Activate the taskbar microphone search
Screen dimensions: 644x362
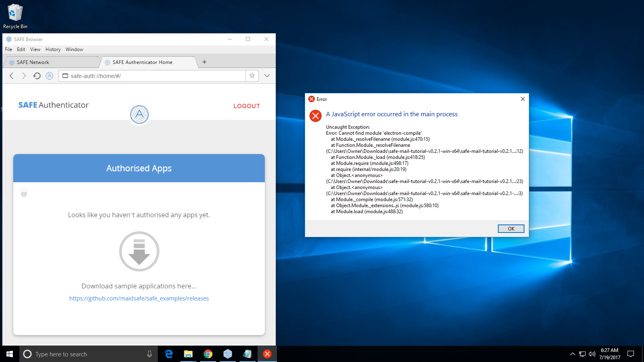[x=149, y=354]
